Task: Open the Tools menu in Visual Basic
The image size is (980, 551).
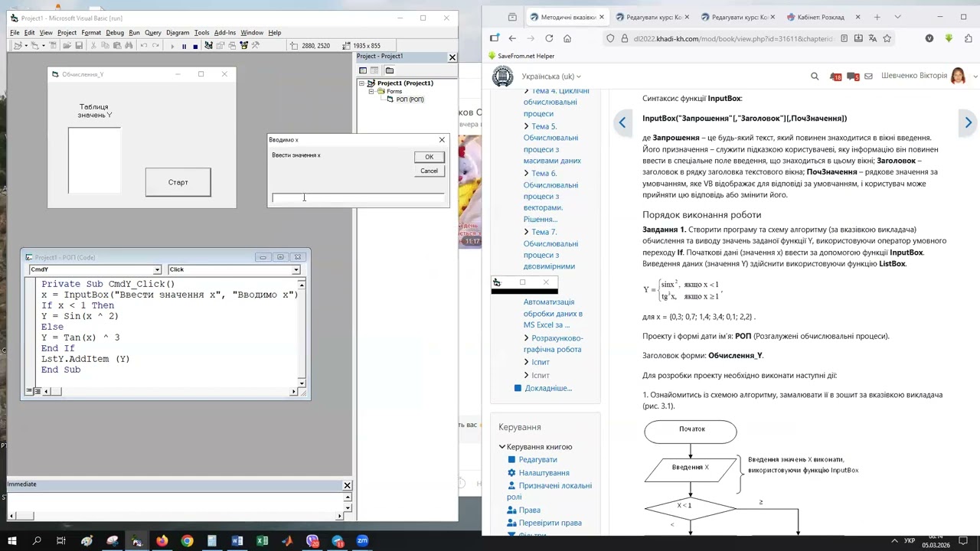Action: point(201,33)
